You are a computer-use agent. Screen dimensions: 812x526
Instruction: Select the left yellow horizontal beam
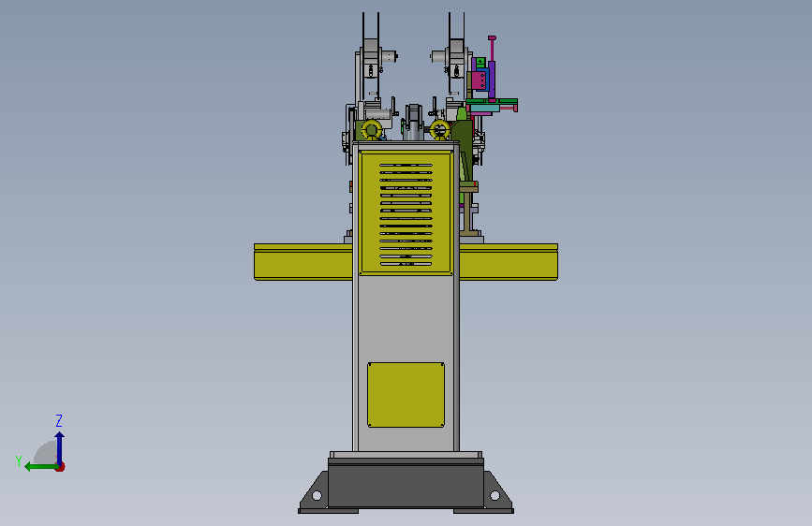coord(303,262)
